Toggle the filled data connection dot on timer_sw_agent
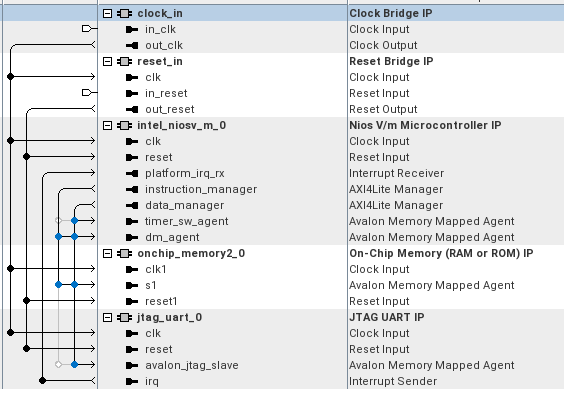Image resolution: width=564 pixels, height=396 pixels. coord(74,220)
